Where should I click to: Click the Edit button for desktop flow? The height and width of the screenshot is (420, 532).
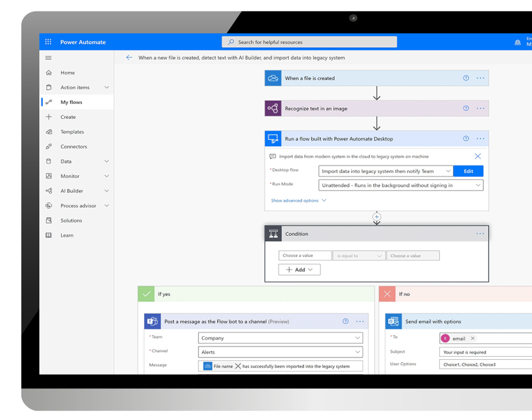[x=468, y=171]
